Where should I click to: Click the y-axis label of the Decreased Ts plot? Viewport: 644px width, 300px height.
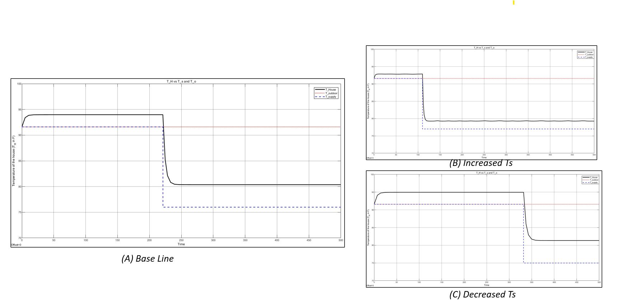coord(368,228)
